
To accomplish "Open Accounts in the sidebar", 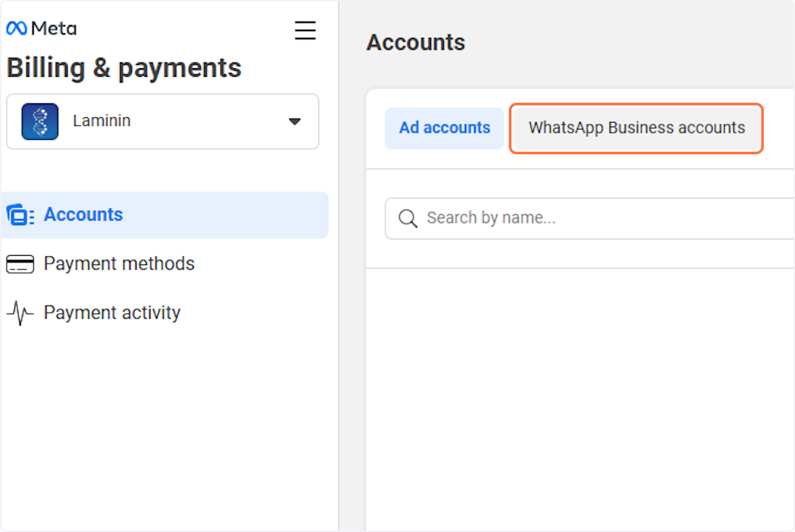I will pyautogui.click(x=164, y=215).
